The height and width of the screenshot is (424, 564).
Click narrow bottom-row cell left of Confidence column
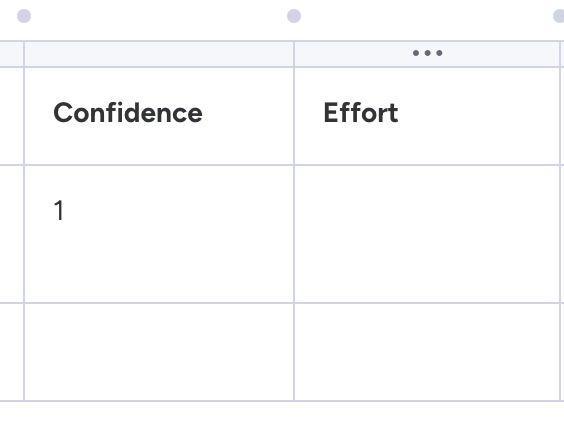click(12, 352)
